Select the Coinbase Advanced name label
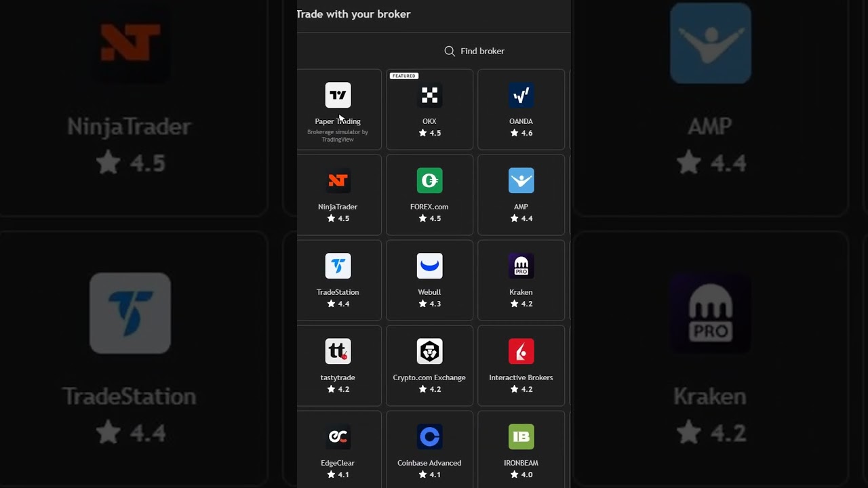Screen dimensions: 868x488 click(429, 463)
